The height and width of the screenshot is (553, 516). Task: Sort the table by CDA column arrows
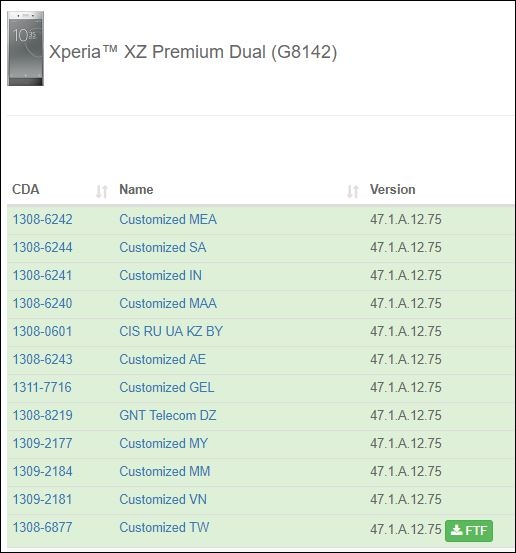point(102,192)
